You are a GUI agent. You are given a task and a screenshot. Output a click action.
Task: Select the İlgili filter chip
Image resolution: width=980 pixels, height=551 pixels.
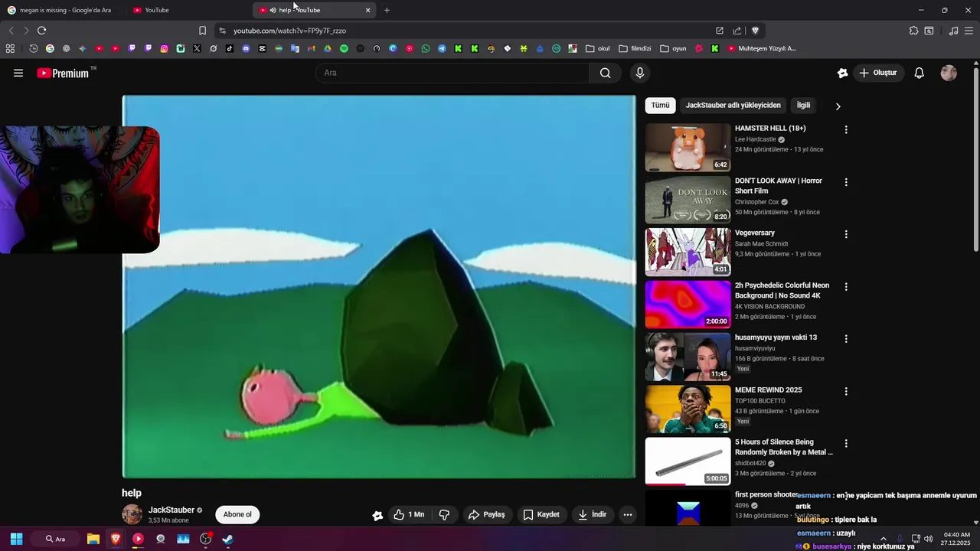click(803, 106)
